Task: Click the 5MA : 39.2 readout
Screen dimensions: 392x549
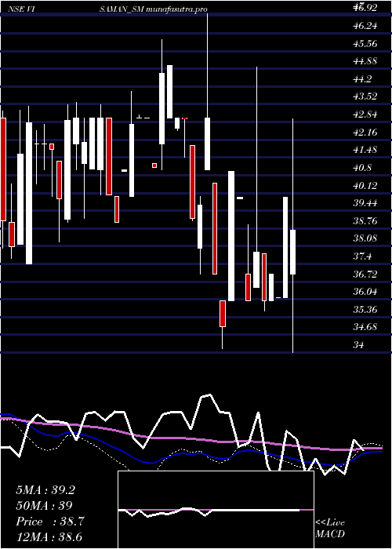Action: [45, 490]
